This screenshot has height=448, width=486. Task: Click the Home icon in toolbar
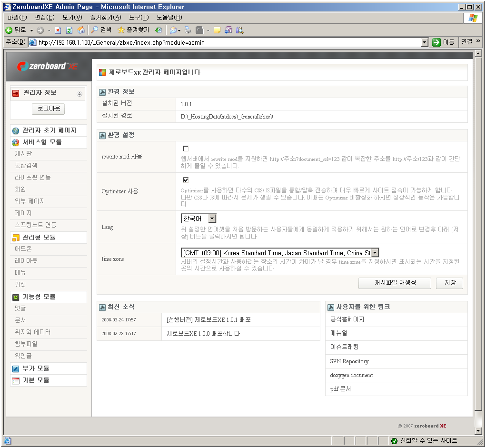(x=81, y=30)
